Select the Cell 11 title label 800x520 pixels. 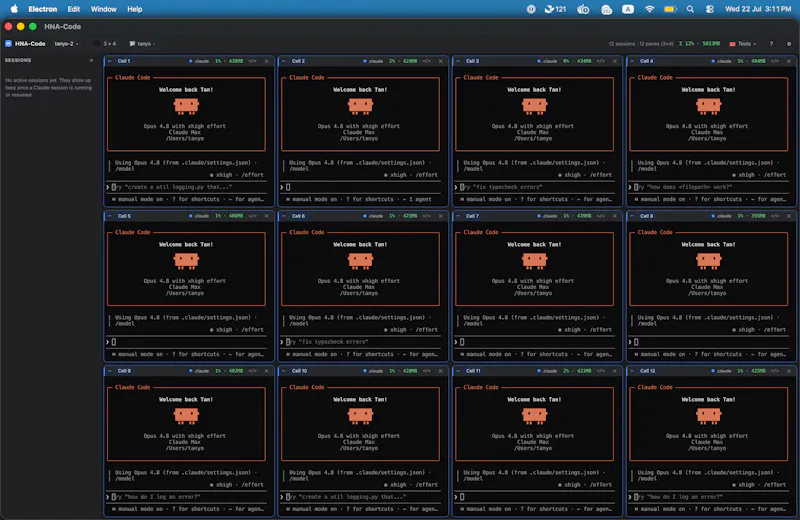click(473, 371)
